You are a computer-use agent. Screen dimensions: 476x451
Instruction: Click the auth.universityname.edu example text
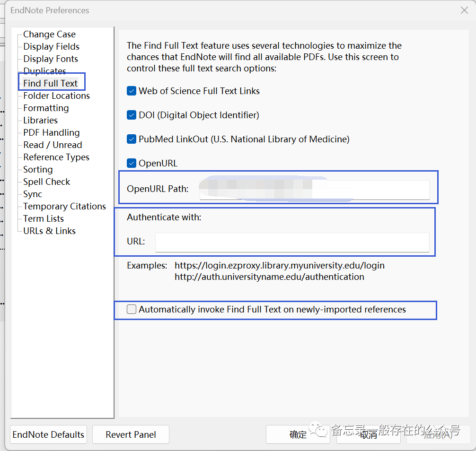click(x=269, y=277)
